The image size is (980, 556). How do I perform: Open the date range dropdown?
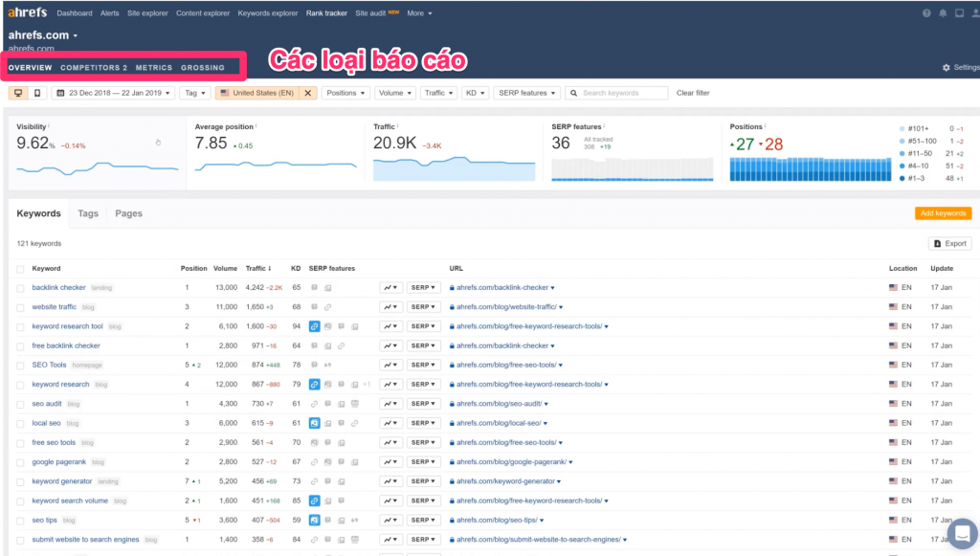(x=113, y=93)
